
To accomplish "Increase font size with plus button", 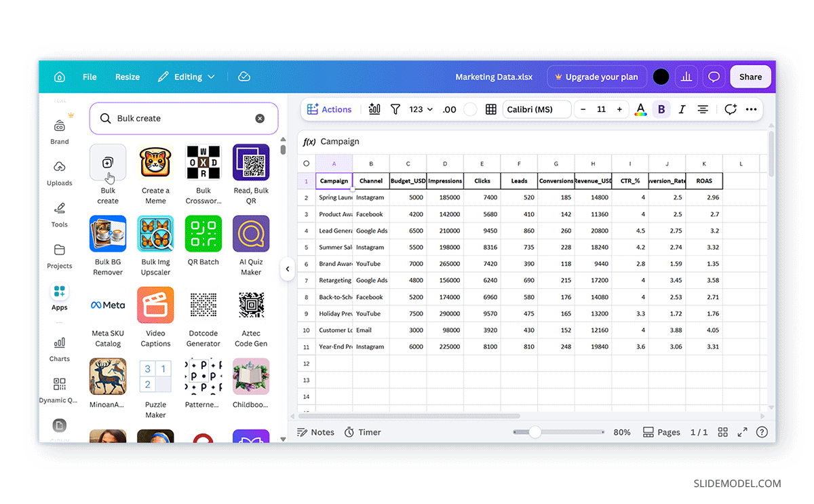I will click(619, 109).
